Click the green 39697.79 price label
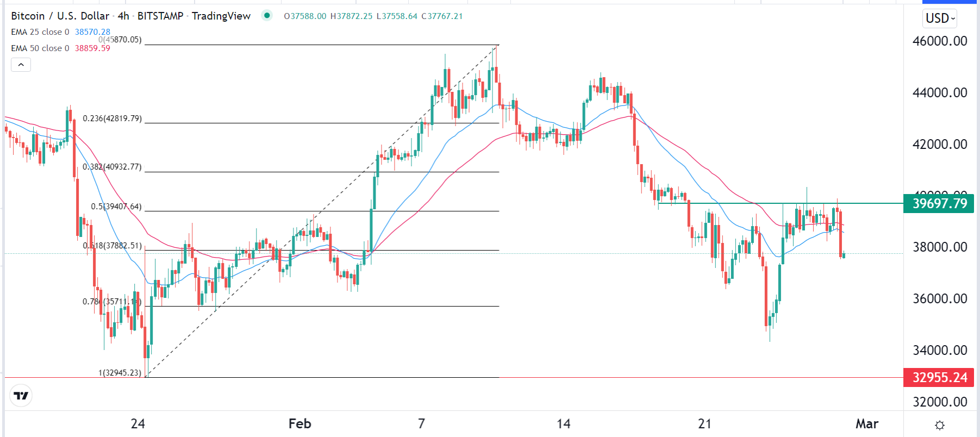This screenshot has width=980, height=437. (939, 203)
